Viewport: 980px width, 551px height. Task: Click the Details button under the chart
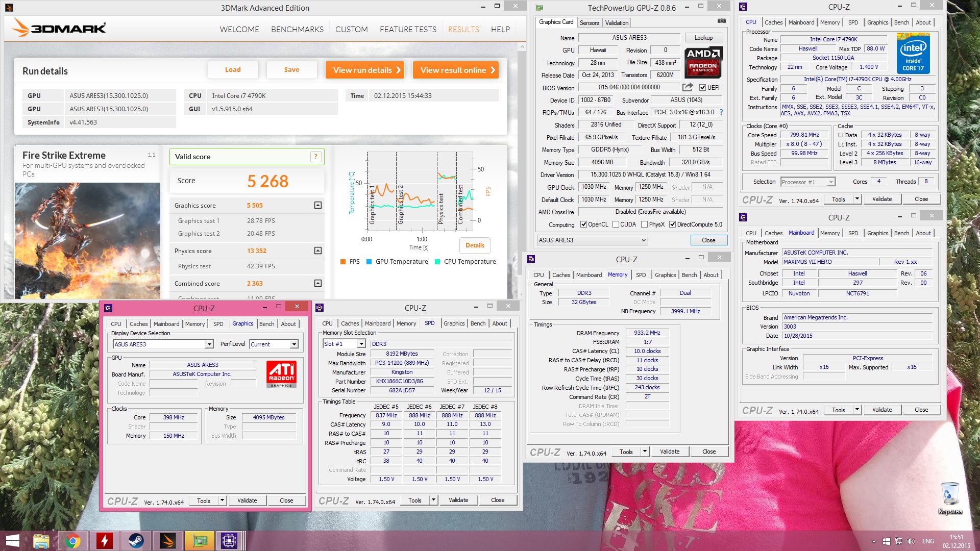(475, 245)
